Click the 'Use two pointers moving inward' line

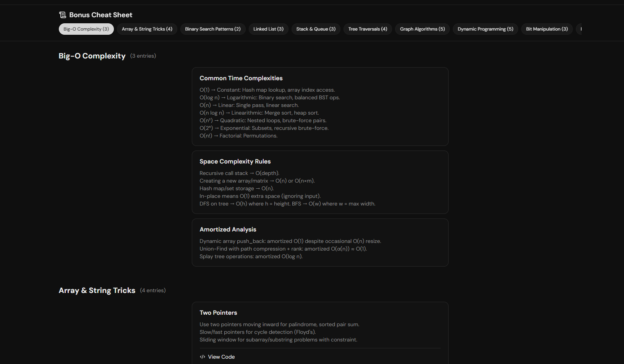(279, 325)
